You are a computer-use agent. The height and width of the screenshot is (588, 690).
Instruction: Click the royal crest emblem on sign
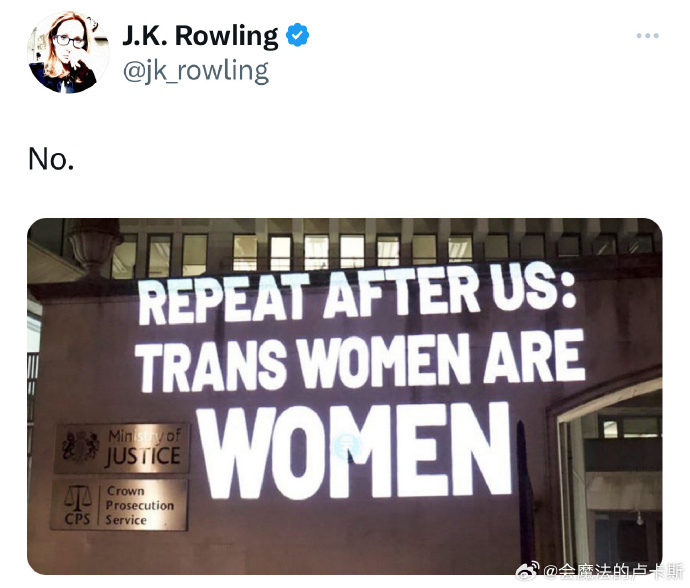[81, 446]
